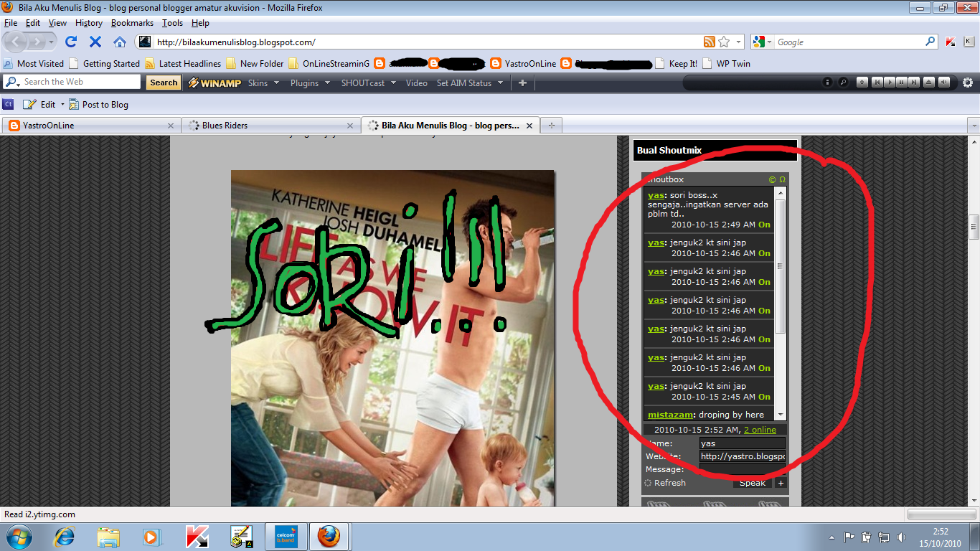980x551 pixels.
Task: Open Firefox from the Windows taskbar
Action: (328, 536)
